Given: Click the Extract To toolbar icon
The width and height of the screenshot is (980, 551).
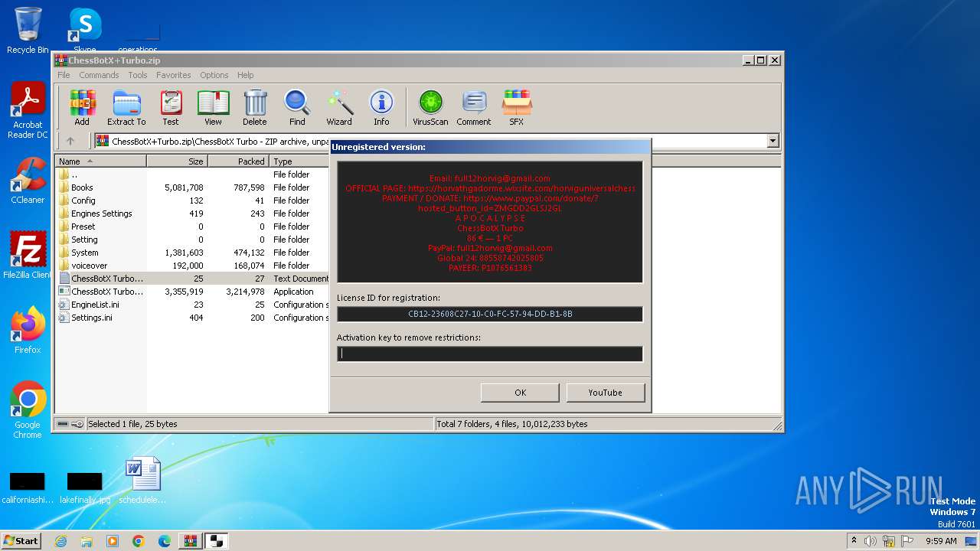Looking at the screenshot, I should [126, 108].
